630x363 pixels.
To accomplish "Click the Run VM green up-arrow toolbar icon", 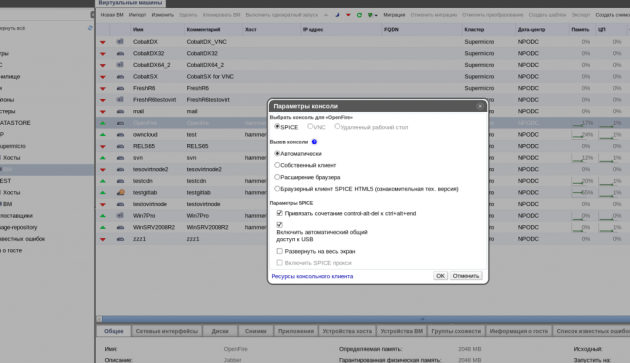I will point(326,15).
